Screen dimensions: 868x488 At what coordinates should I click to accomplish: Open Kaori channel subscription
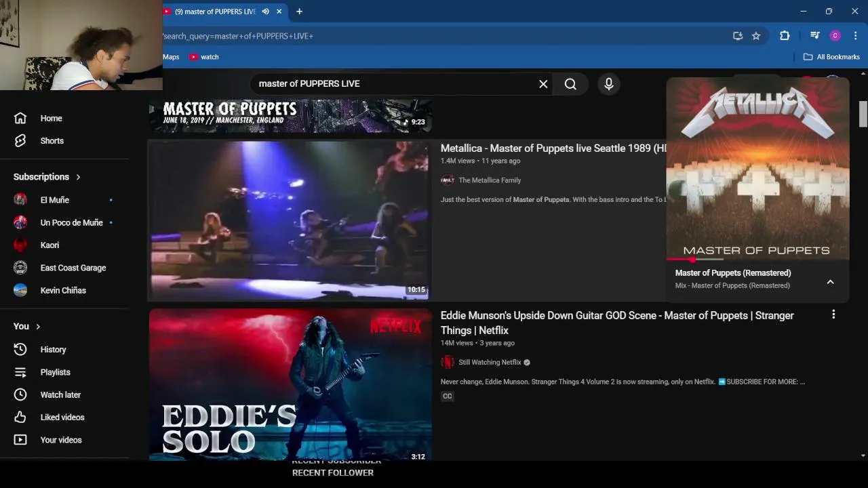[50, 245]
